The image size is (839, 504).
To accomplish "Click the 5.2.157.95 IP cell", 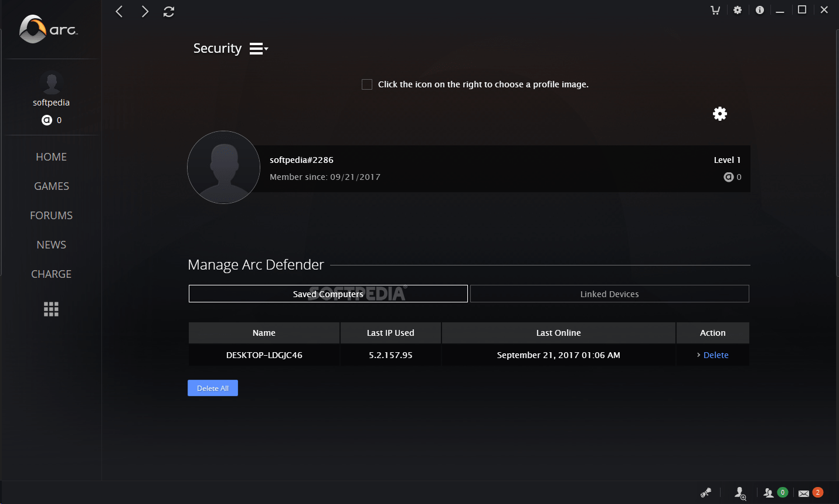I will tap(390, 355).
